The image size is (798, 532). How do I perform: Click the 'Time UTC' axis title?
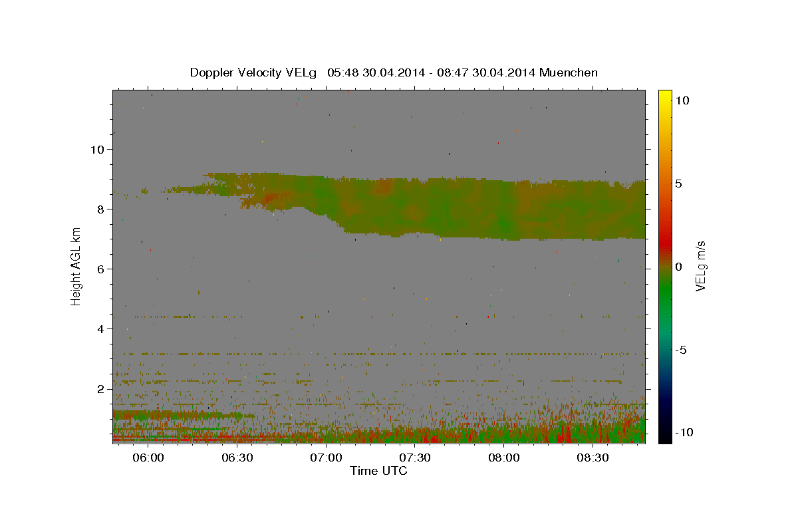click(x=378, y=471)
